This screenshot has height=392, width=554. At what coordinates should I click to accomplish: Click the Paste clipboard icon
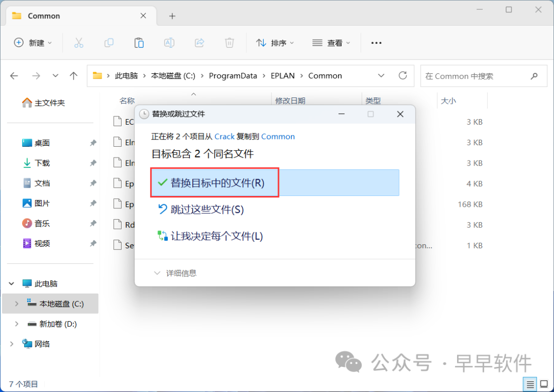pos(139,43)
